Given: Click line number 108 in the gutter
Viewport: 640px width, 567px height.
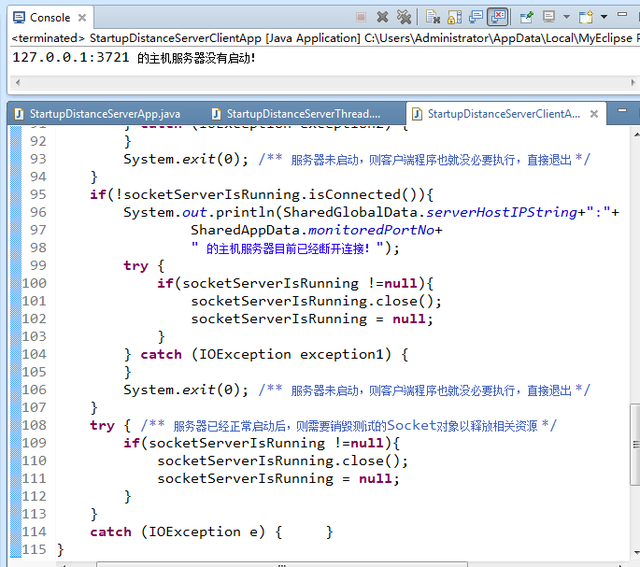Looking at the screenshot, I should (34, 425).
